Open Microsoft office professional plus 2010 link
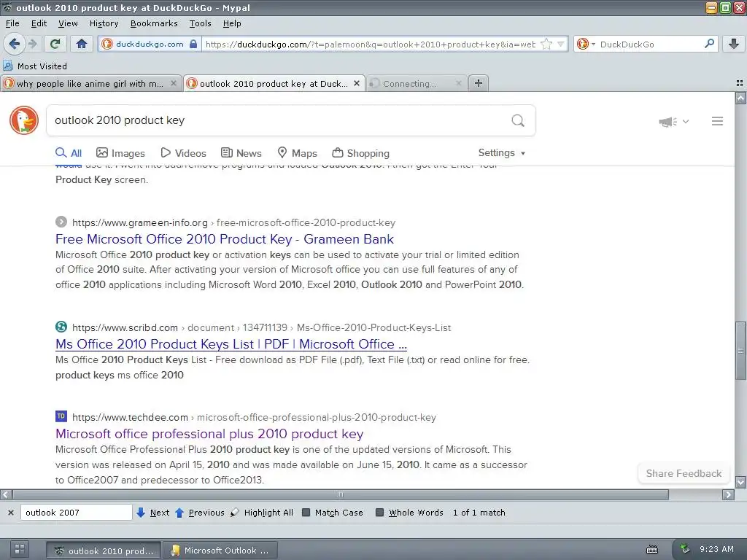Viewport: 747px width, 560px height. pyautogui.click(x=209, y=434)
